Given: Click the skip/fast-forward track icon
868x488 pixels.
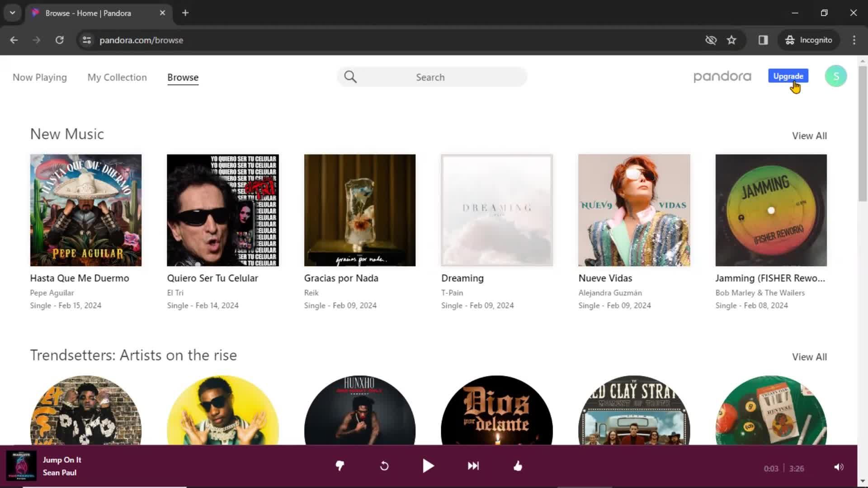Looking at the screenshot, I should 473,466.
